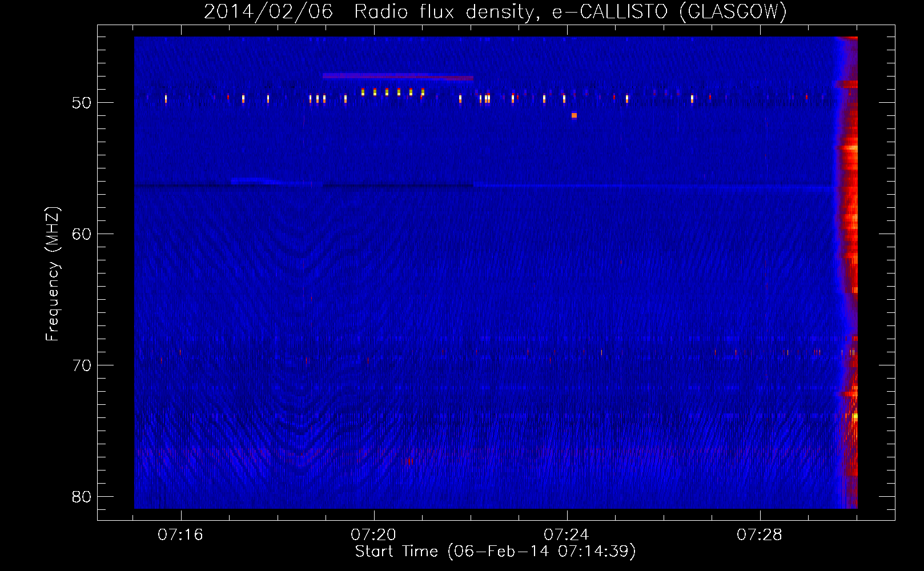The width and height of the screenshot is (924, 571).
Task: Click the plot title mentioning e-CALLISTO (GLASGOW)
Action: 495,11
